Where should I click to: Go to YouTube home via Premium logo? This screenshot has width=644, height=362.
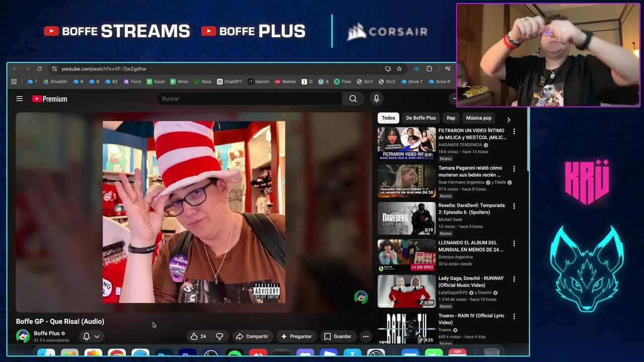49,99
